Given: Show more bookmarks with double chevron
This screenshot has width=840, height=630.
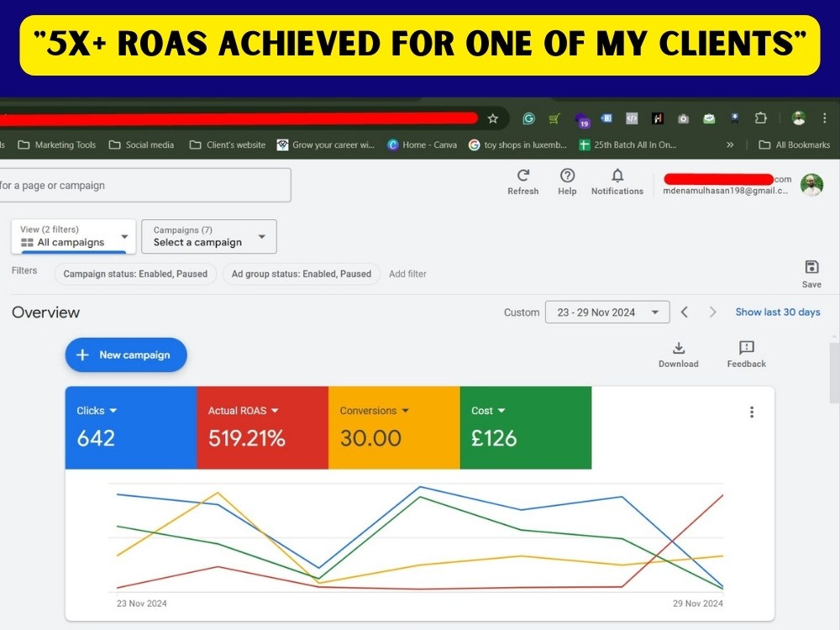Looking at the screenshot, I should tap(730, 144).
